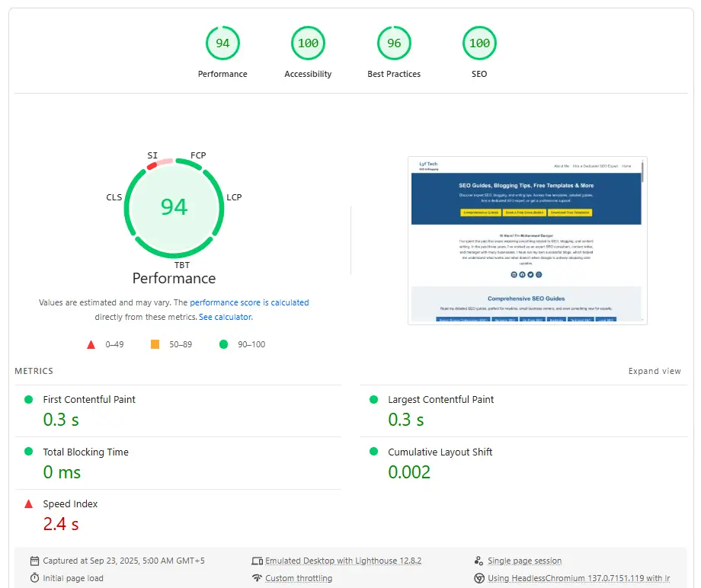Toggle Expand view for metrics
The image size is (701, 588).
pyautogui.click(x=654, y=371)
